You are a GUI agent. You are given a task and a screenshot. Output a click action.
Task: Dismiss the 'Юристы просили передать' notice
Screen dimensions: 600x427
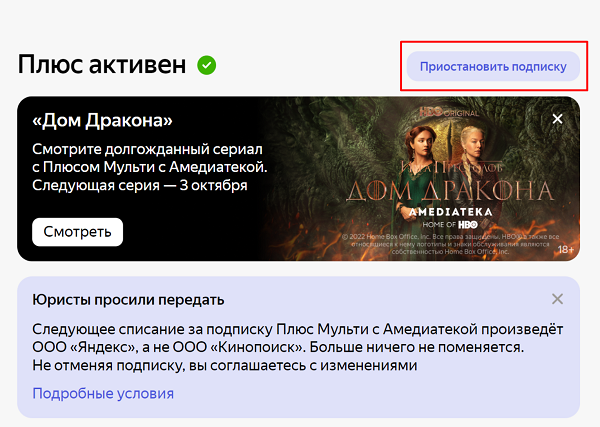point(558,299)
